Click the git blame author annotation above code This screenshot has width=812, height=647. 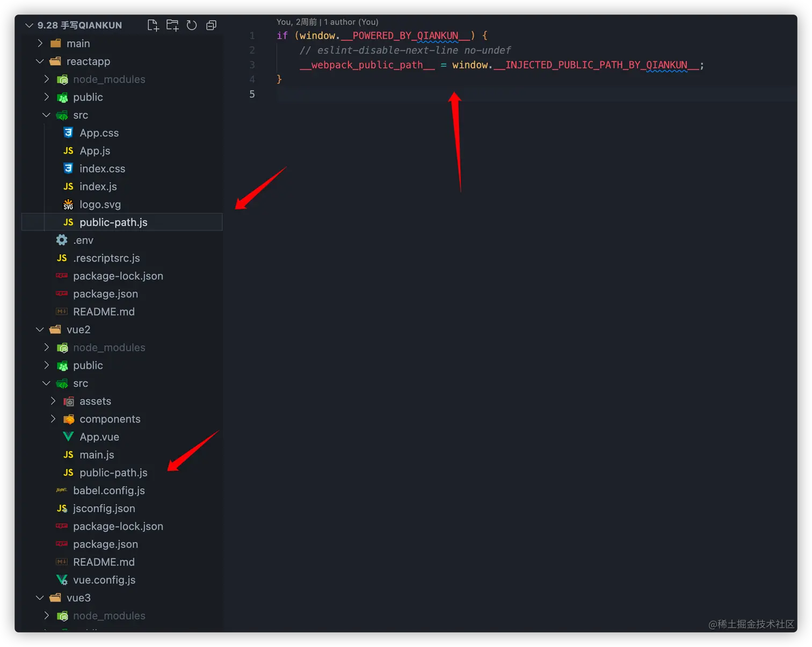point(327,22)
